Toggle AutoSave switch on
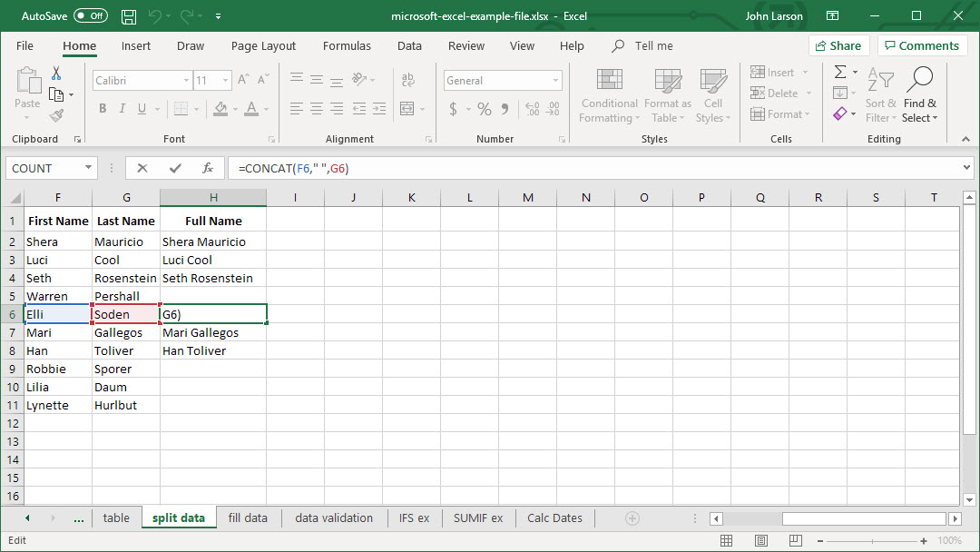The height and width of the screenshot is (552, 980). point(90,16)
